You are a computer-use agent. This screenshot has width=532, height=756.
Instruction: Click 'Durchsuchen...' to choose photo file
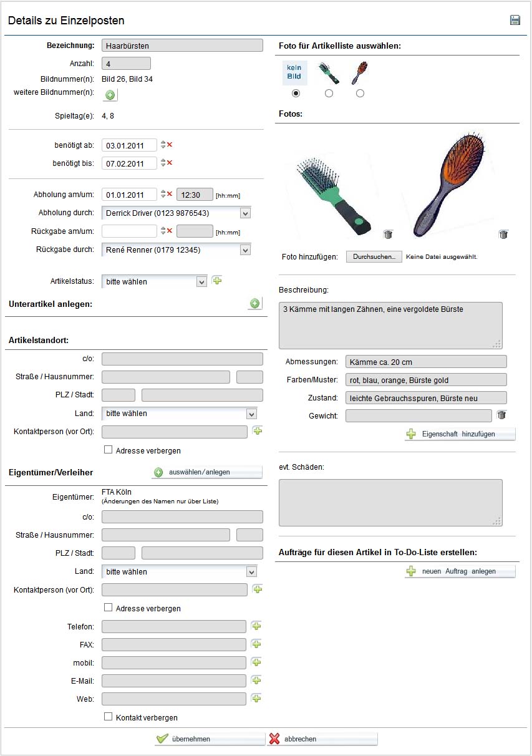[x=374, y=257]
